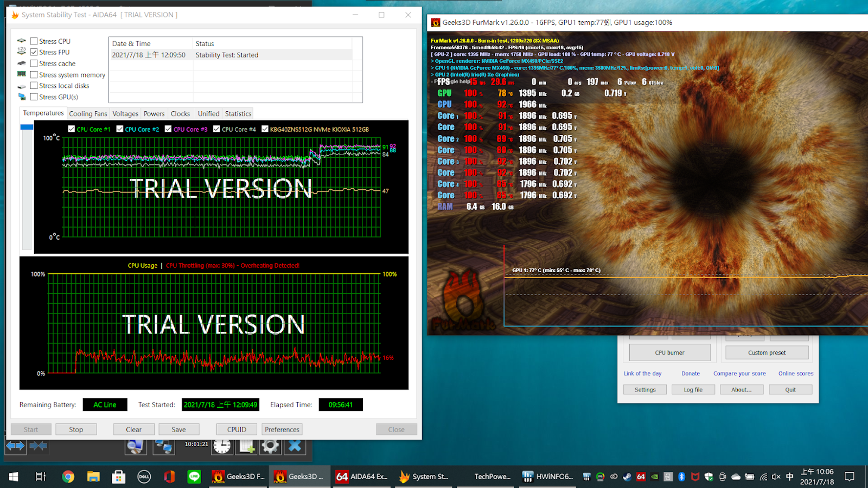Open CPUID from the AIDA64 window

(237, 429)
